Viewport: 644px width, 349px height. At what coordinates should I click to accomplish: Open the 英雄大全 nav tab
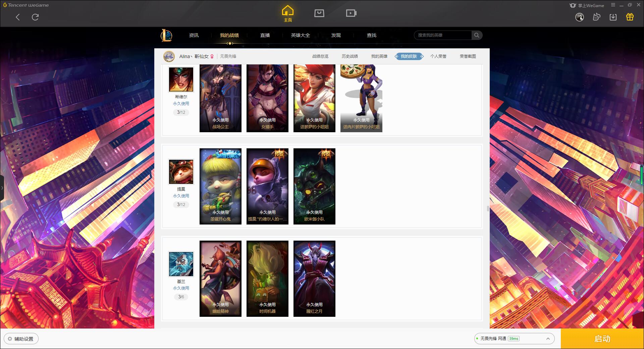pyautogui.click(x=301, y=35)
